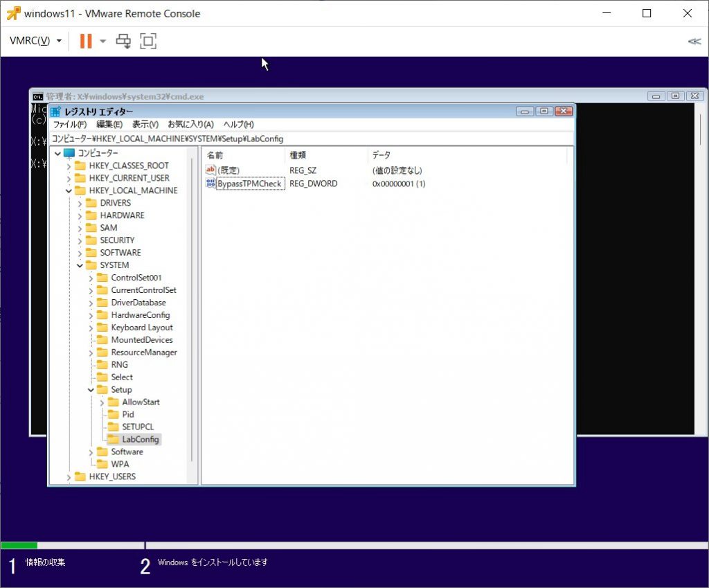Expand the HKEY_CURRENT_USER key
This screenshot has width=709, height=588.
[69, 179]
